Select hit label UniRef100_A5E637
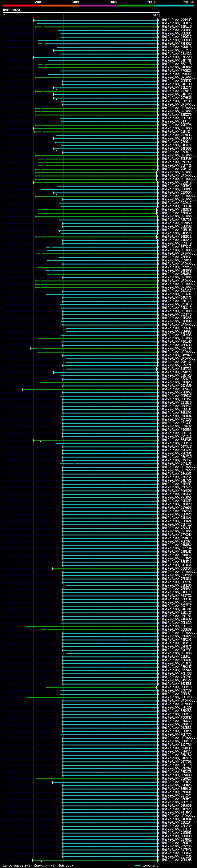The image size is (197, 868). [177, 396]
